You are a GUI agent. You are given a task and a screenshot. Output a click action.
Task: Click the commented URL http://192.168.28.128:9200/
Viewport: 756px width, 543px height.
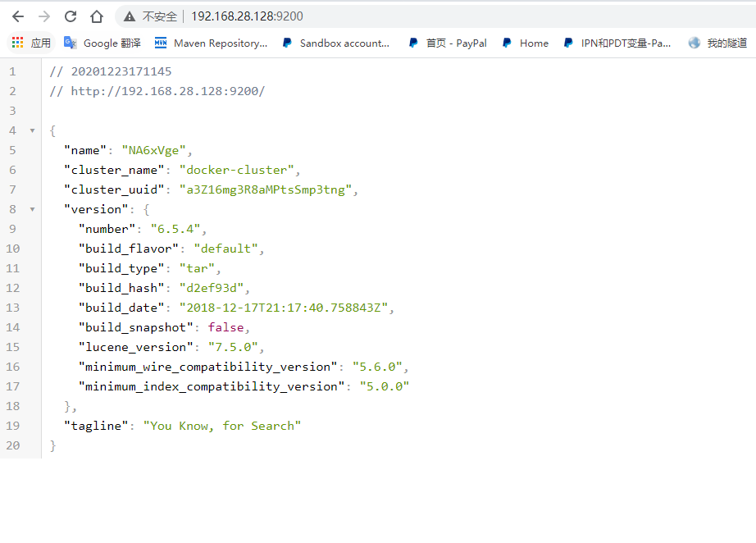[168, 91]
